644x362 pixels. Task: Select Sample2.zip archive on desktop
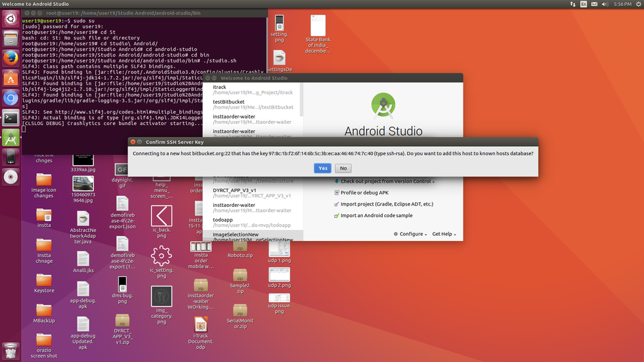coord(240,281)
